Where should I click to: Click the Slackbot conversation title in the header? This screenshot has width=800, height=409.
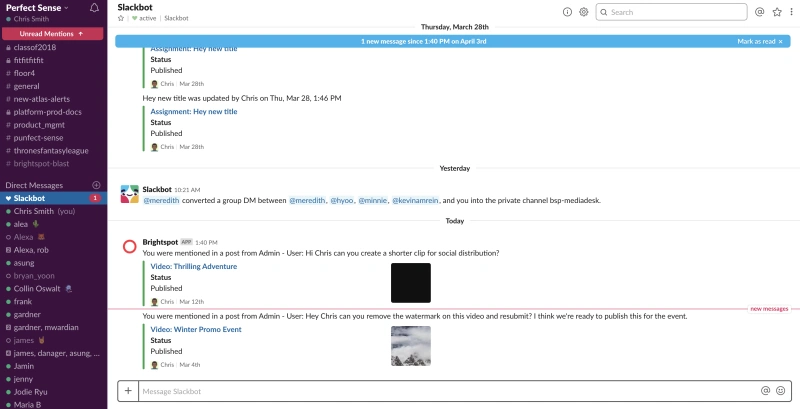(x=135, y=7)
